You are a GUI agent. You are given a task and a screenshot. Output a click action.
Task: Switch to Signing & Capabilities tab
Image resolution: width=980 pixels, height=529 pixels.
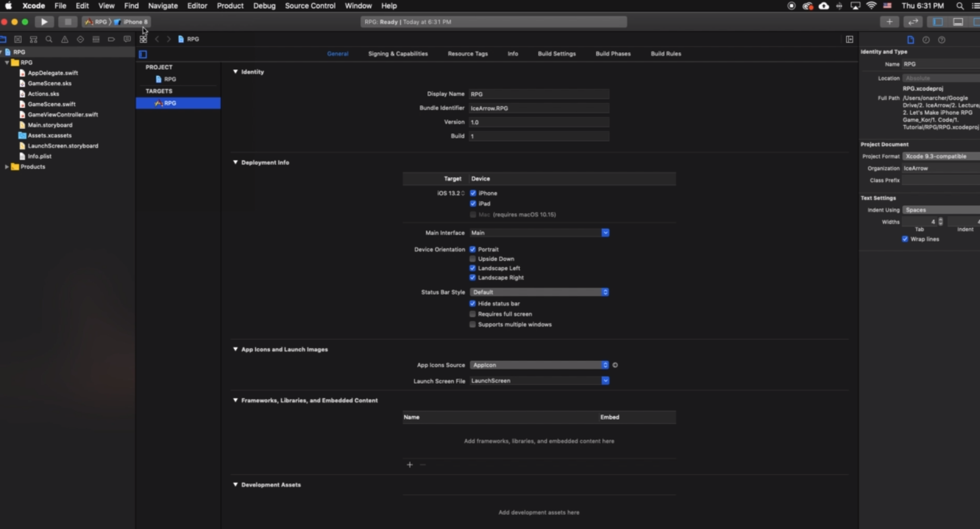(398, 54)
